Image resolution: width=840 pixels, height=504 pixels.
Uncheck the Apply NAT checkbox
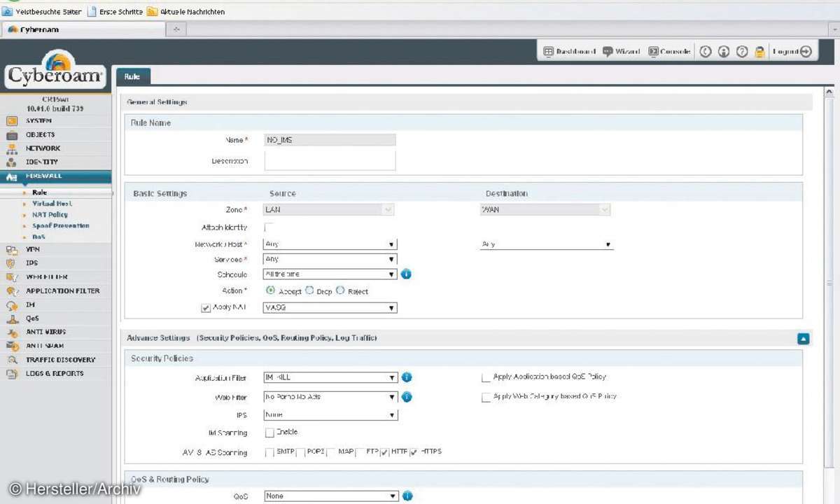click(x=206, y=307)
